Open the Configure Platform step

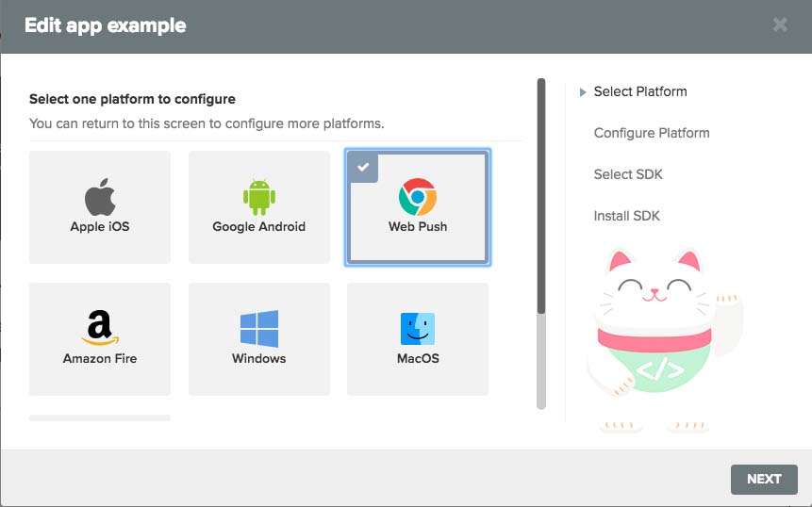pyautogui.click(x=652, y=133)
